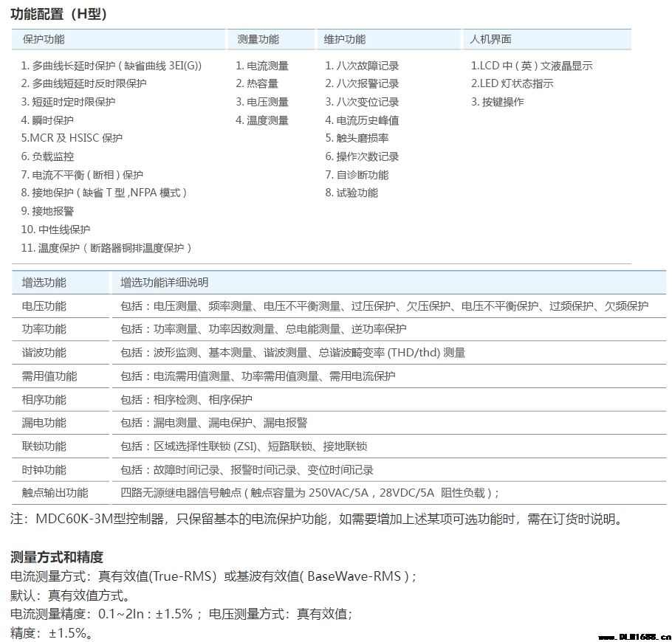Click the 八次变位记录 entry
This screenshot has height=642, width=672.
coord(362,102)
